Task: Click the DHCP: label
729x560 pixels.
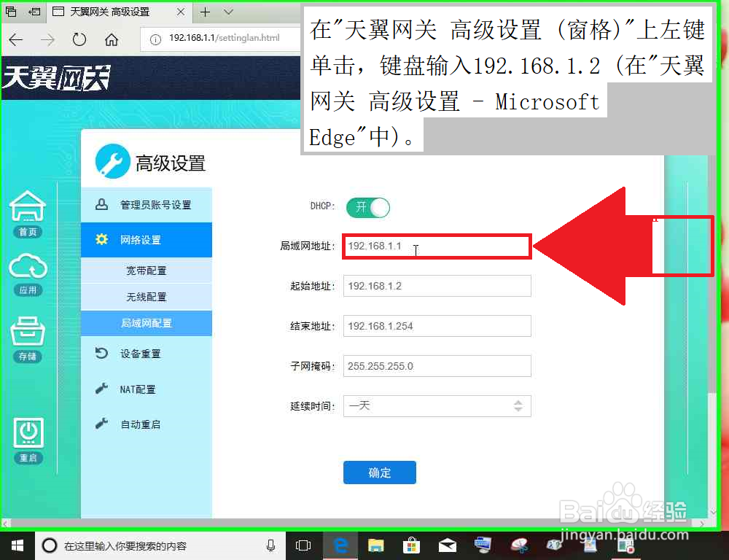Action: pyautogui.click(x=323, y=206)
